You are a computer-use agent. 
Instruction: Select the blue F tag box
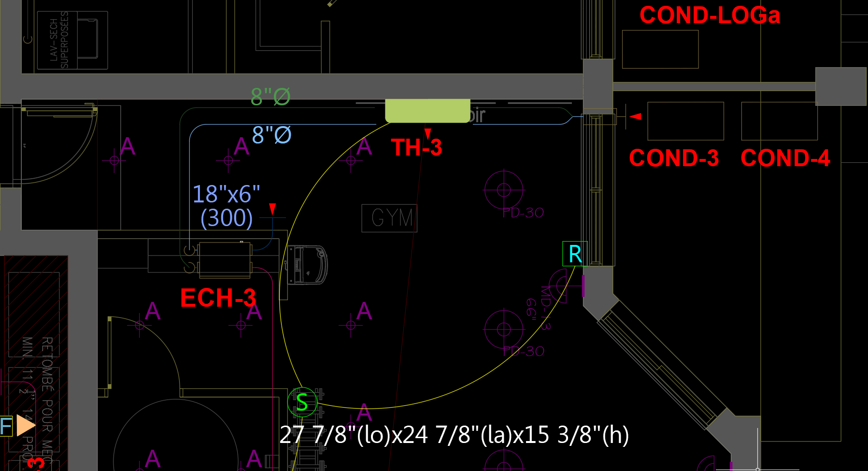6,426
